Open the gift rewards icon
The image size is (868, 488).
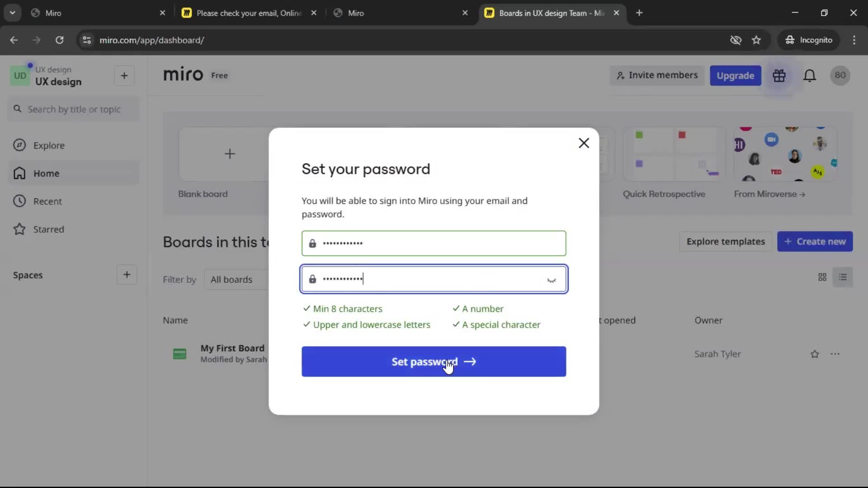click(x=779, y=75)
